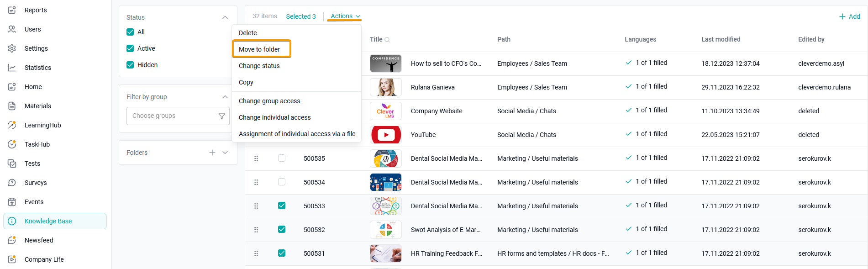Toggle the Active status checkbox

coord(130,48)
